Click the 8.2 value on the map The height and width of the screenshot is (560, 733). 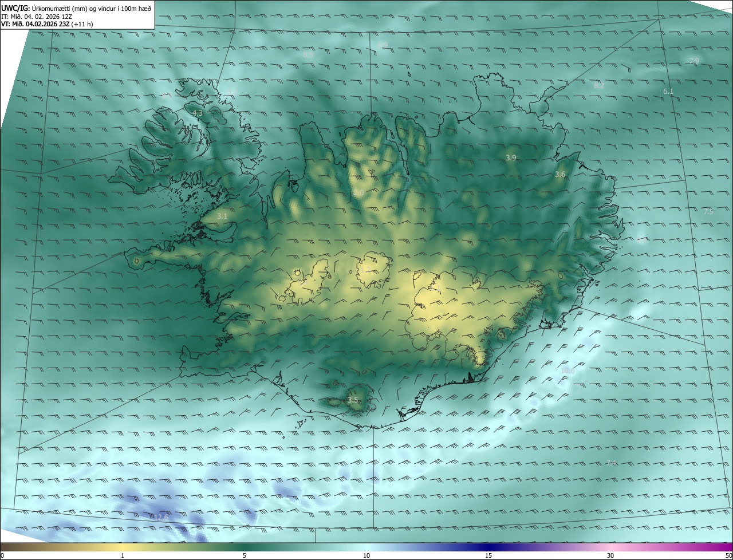coord(599,85)
